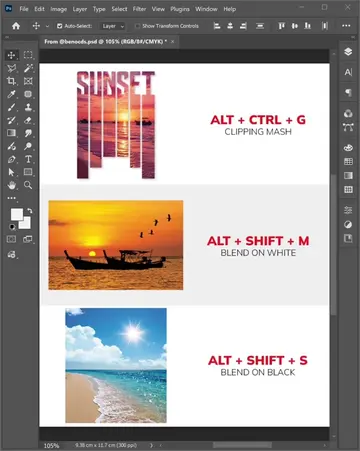Activate the Hand tool
Screen dimensions: 360x451
(x=11, y=185)
